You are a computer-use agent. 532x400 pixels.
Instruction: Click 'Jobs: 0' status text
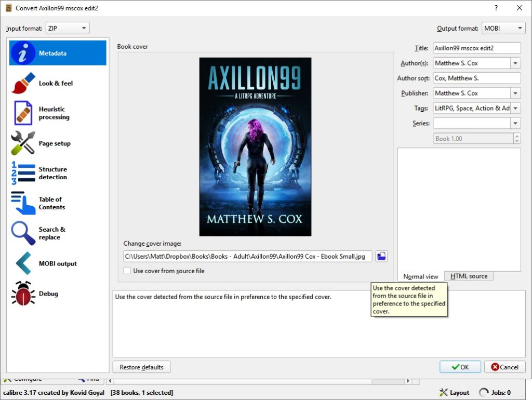click(x=501, y=393)
